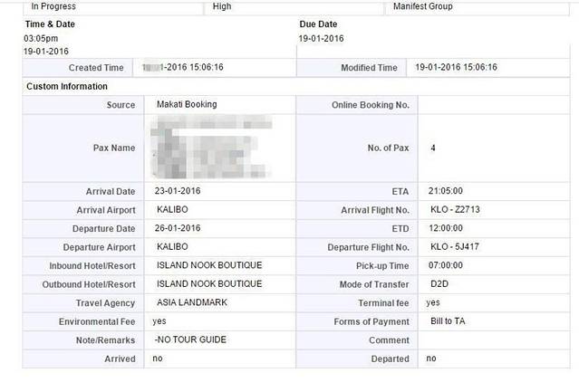Click the Forms of Payment value Bill to TA
This screenshot has width=579, height=392.
click(448, 321)
